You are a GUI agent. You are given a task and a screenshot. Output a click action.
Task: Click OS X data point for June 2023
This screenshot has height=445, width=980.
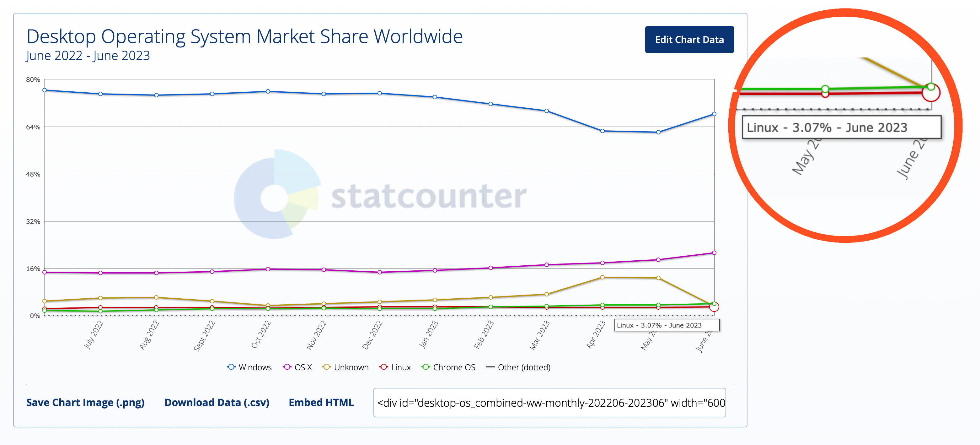pos(714,253)
